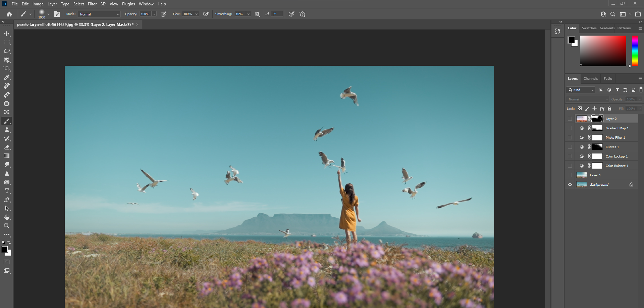Switch to the Swatches panel tab

[589, 28]
